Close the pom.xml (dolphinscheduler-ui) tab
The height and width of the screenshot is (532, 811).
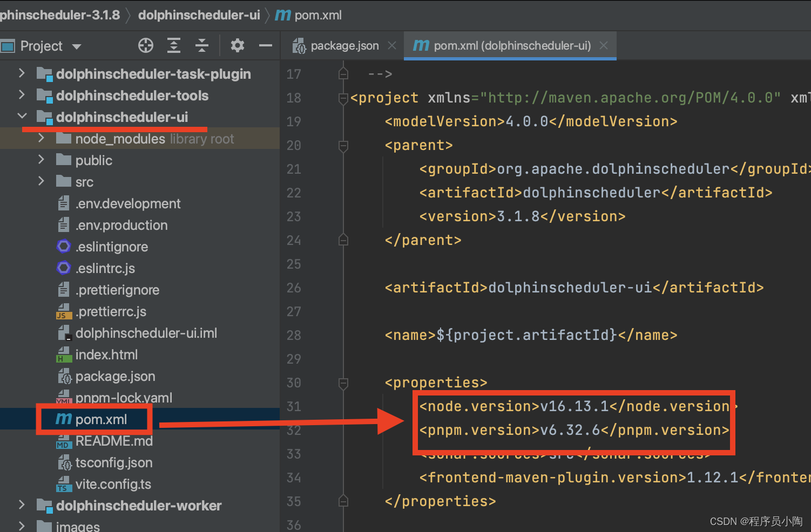[604, 46]
